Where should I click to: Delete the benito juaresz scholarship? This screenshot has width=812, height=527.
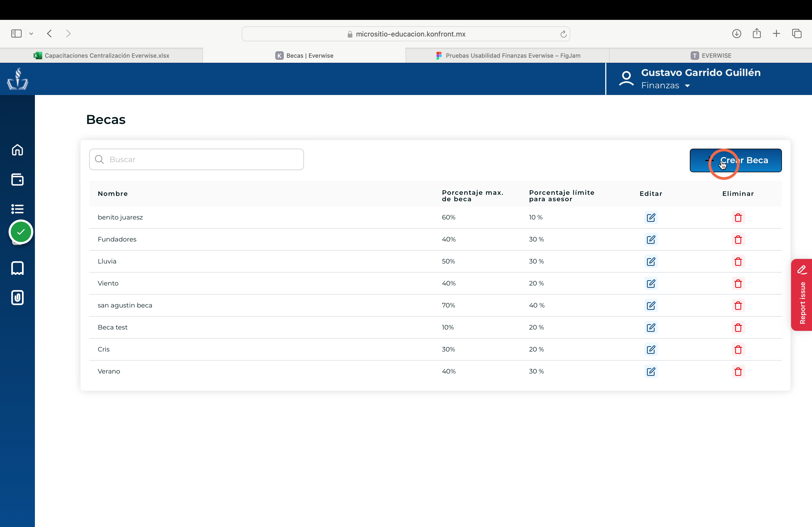pyautogui.click(x=738, y=217)
